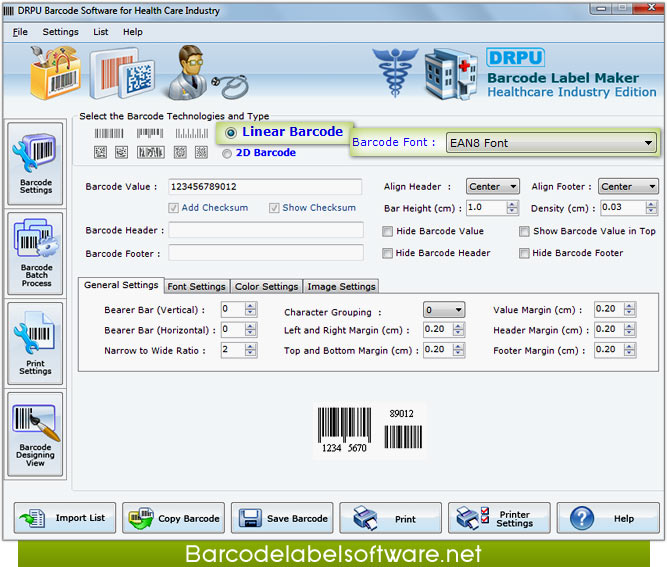The height and width of the screenshot is (567, 667).
Task: Click the fourth 2D barcode sample icon
Action: [x=180, y=152]
